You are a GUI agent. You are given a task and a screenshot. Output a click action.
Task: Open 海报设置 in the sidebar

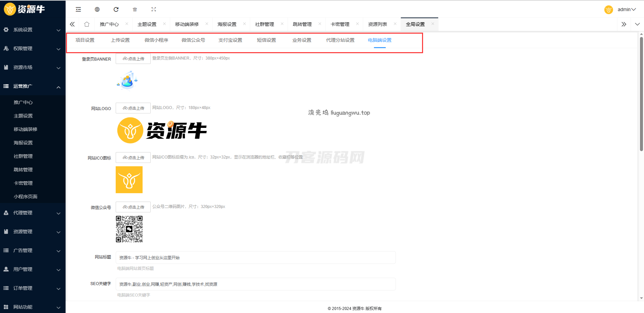tap(23, 143)
